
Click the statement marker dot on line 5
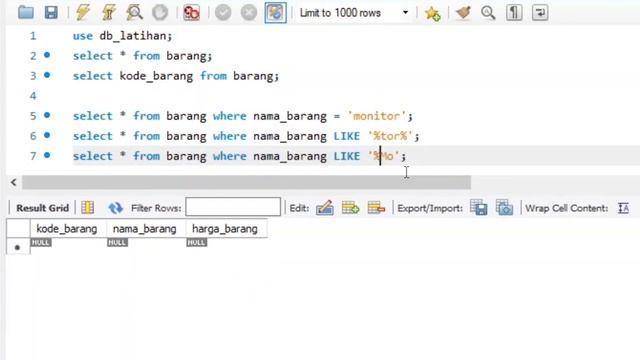[47, 115]
